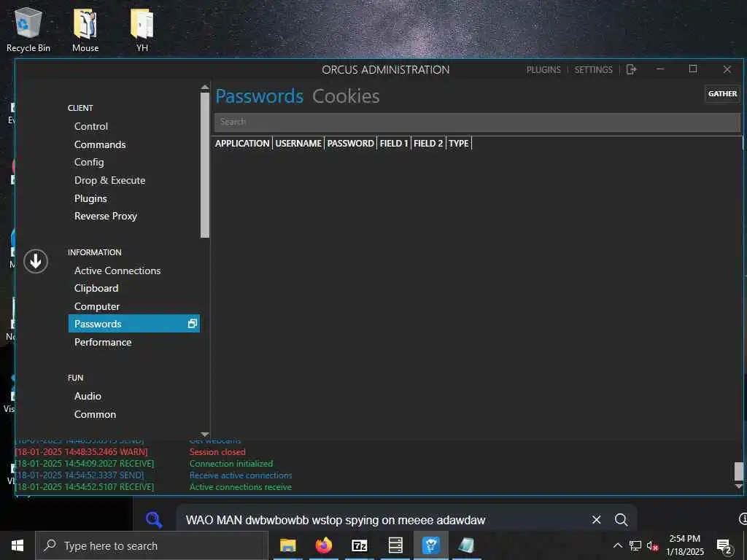Viewport: 747px width, 560px height.
Task: Clear the bottom search text with the X icon
Action: click(x=596, y=519)
